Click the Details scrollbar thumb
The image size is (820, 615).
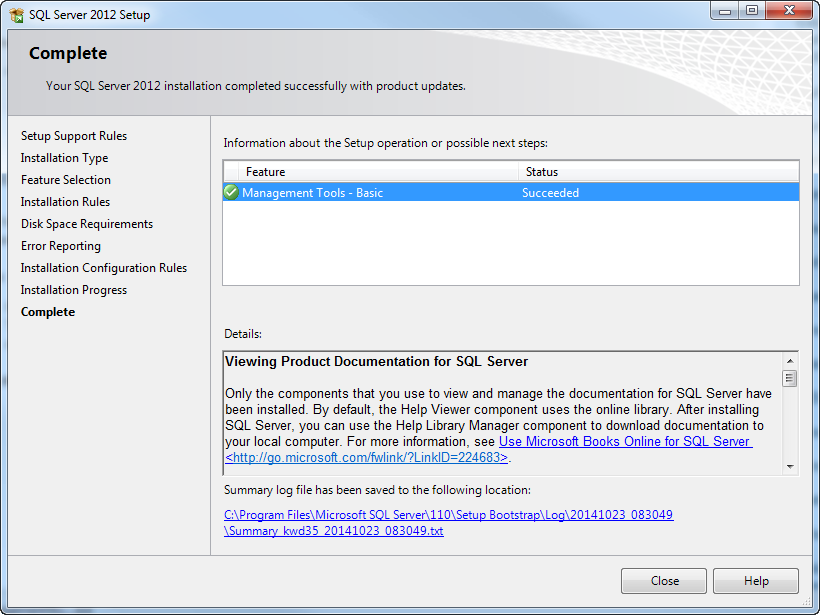[x=790, y=378]
